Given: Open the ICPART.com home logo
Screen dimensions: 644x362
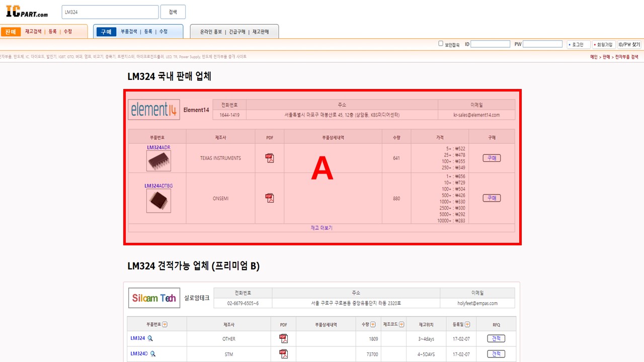Looking at the screenshot, I should (x=27, y=12).
